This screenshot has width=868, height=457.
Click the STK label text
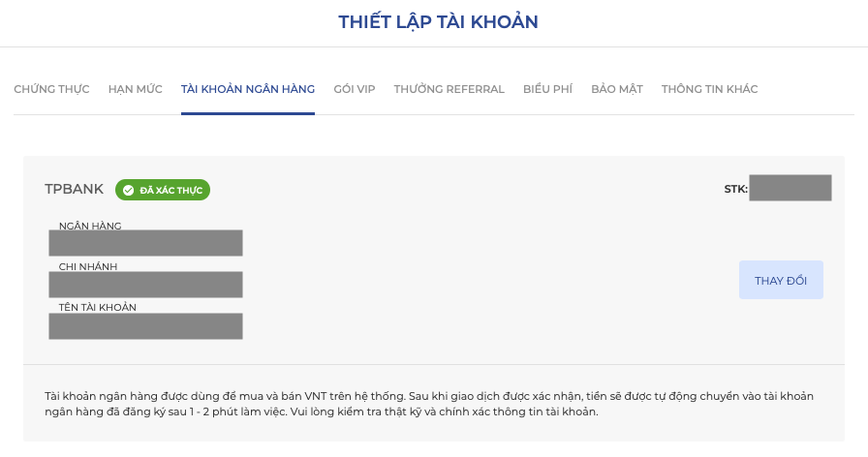pos(735,189)
